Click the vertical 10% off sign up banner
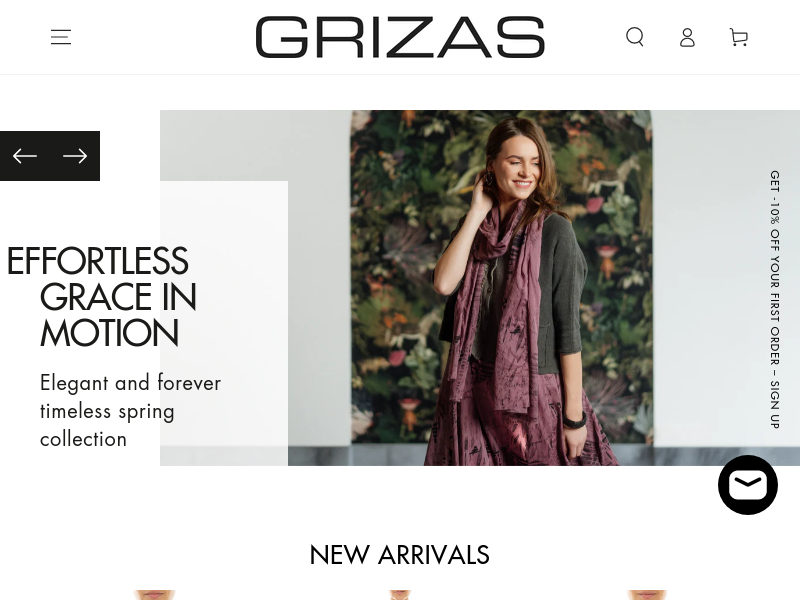 (x=774, y=299)
